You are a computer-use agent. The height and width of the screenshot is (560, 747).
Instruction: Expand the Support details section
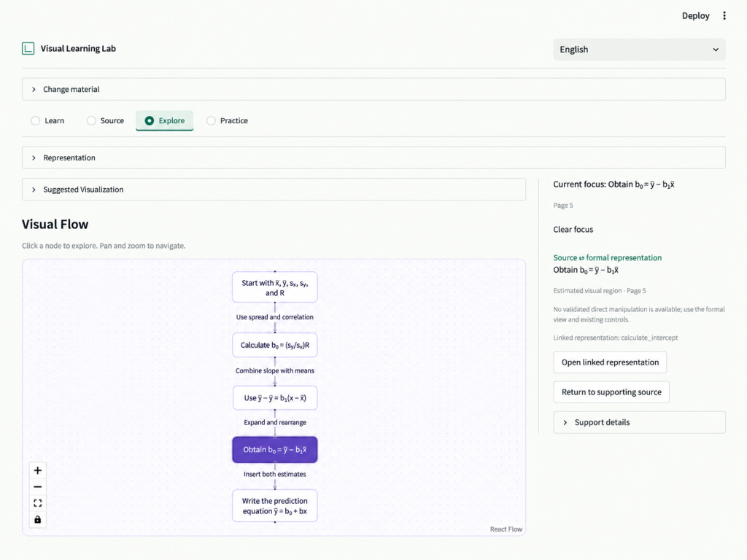(639, 422)
